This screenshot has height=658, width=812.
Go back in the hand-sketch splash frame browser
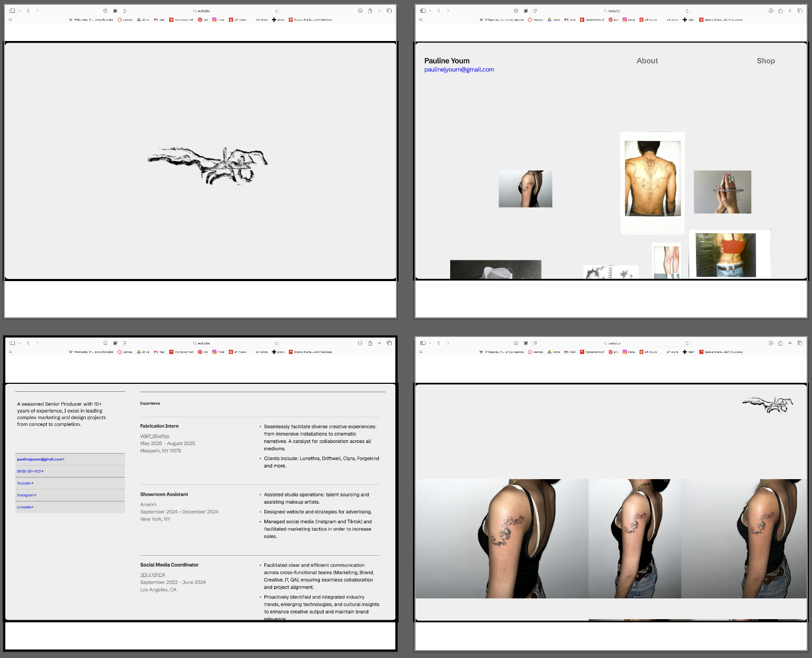[28, 11]
